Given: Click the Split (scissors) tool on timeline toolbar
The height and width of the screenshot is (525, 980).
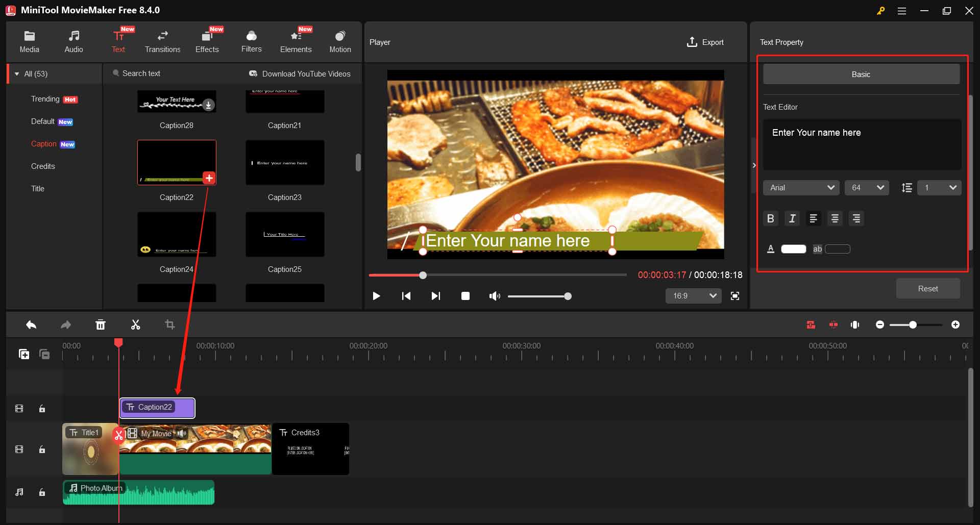Looking at the screenshot, I should click(x=135, y=324).
